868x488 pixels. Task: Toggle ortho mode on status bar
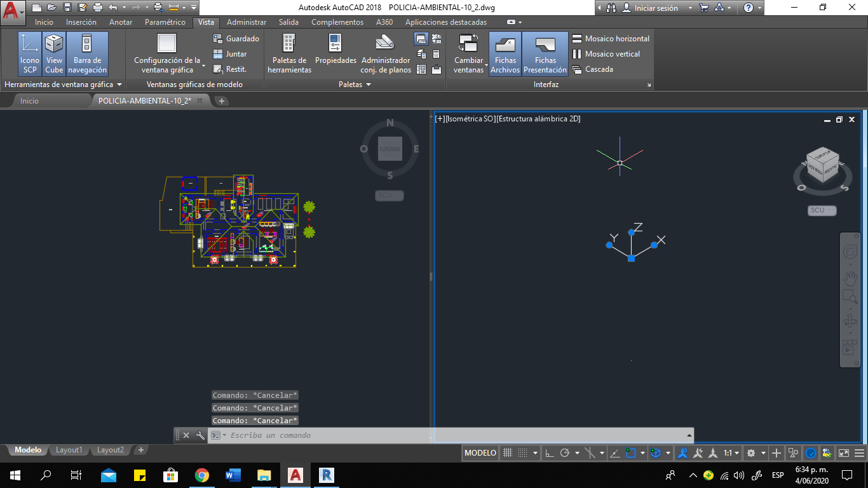(549, 452)
